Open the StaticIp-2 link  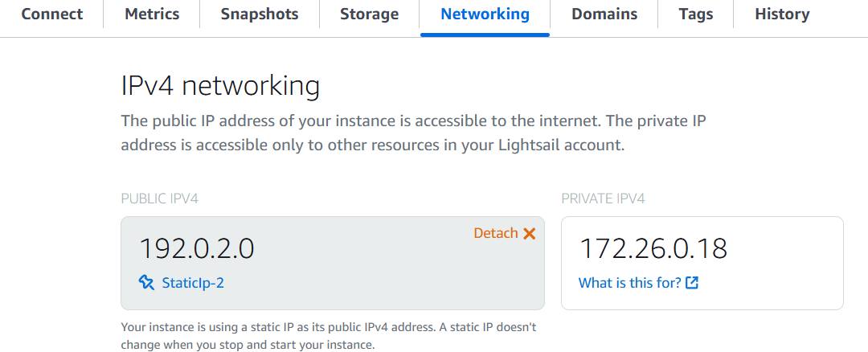193,283
